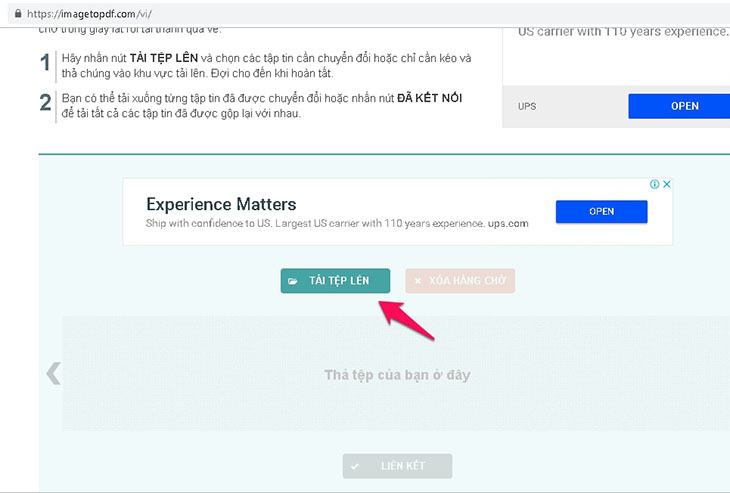Click the bold 'ĐÃ KẾT NỐI' text in step 2

(x=429, y=98)
